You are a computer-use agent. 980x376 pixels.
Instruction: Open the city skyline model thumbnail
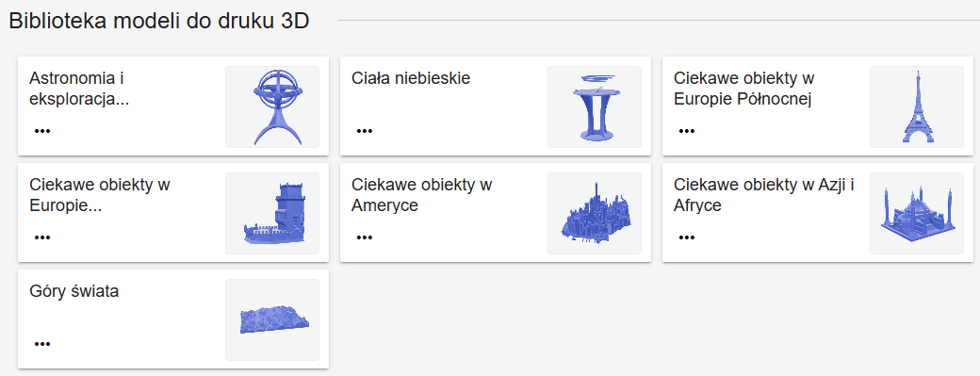[x=595, y=213]
